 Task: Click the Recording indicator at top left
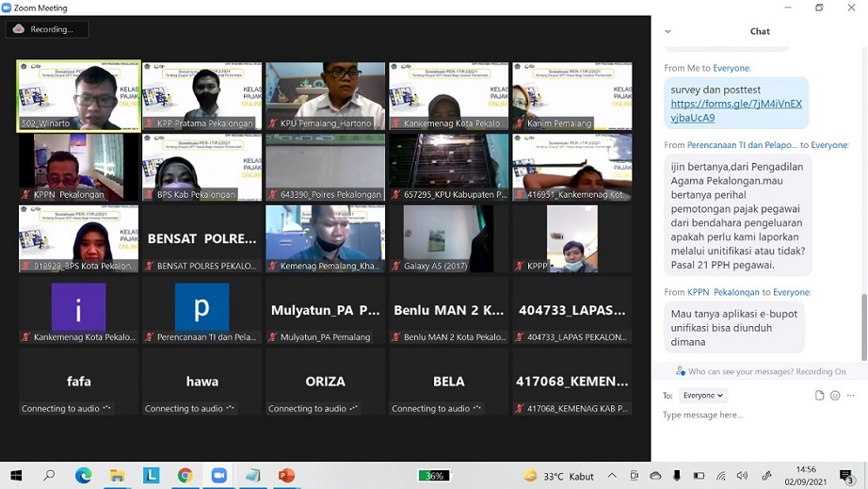pyautogui.click(x=47, y=29)
